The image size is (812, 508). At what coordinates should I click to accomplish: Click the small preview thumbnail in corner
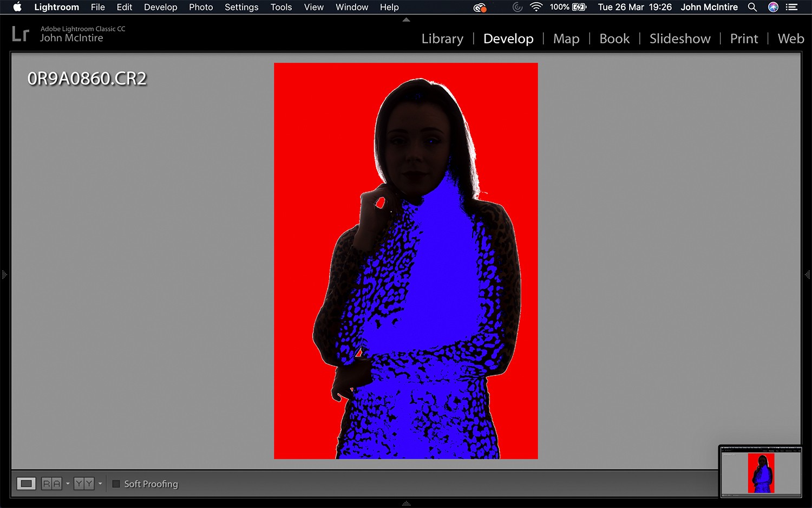point(761,472)
